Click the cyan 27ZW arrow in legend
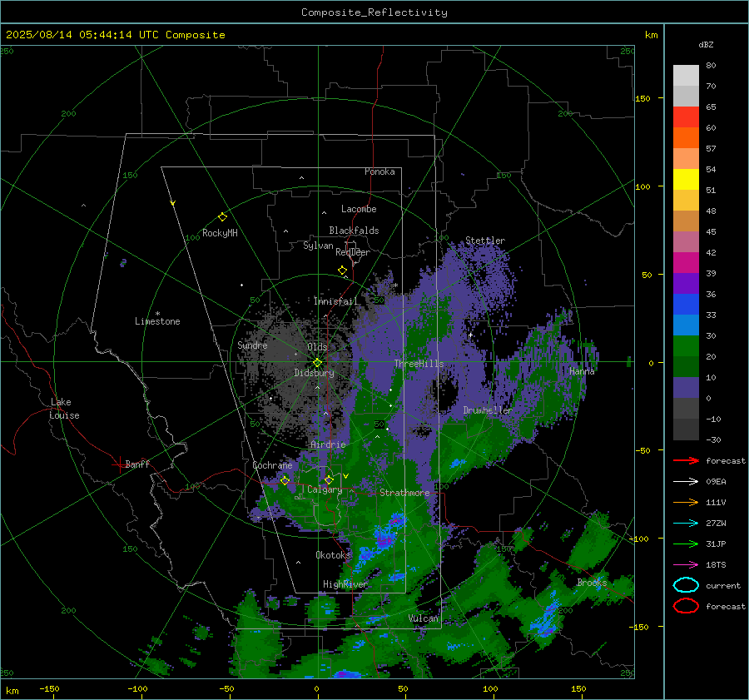Viewport: 749px width, 700px height. pyautogui.click(x=686, y=524)
